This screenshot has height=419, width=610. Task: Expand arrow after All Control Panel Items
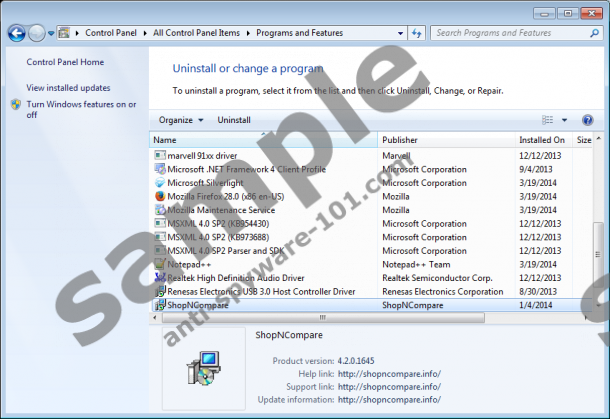[248, 33]
